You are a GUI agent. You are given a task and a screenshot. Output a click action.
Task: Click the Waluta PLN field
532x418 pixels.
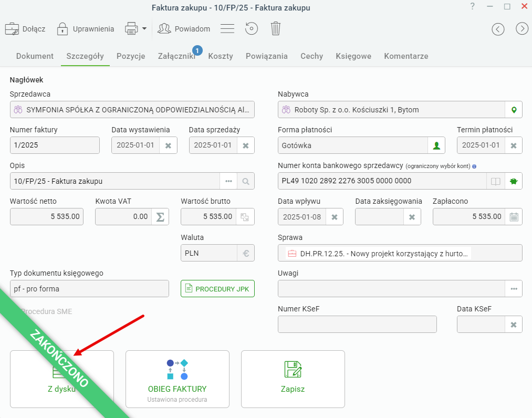pyautogui.click(x=209, y=253)
